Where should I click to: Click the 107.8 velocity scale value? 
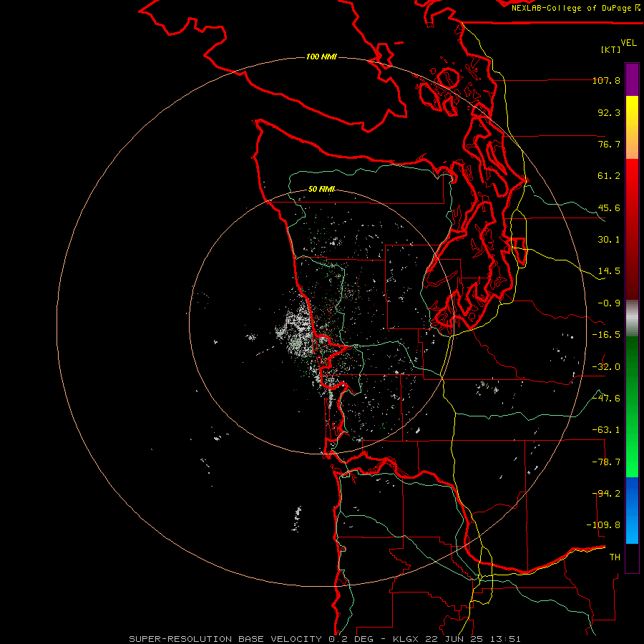pyautogui.click(x=606, y=80)
